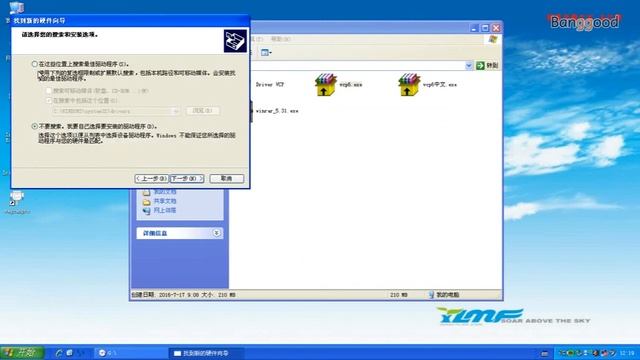Tick the search removable media checkbox
The image size is (640, 360).
(x=49, y=91)
